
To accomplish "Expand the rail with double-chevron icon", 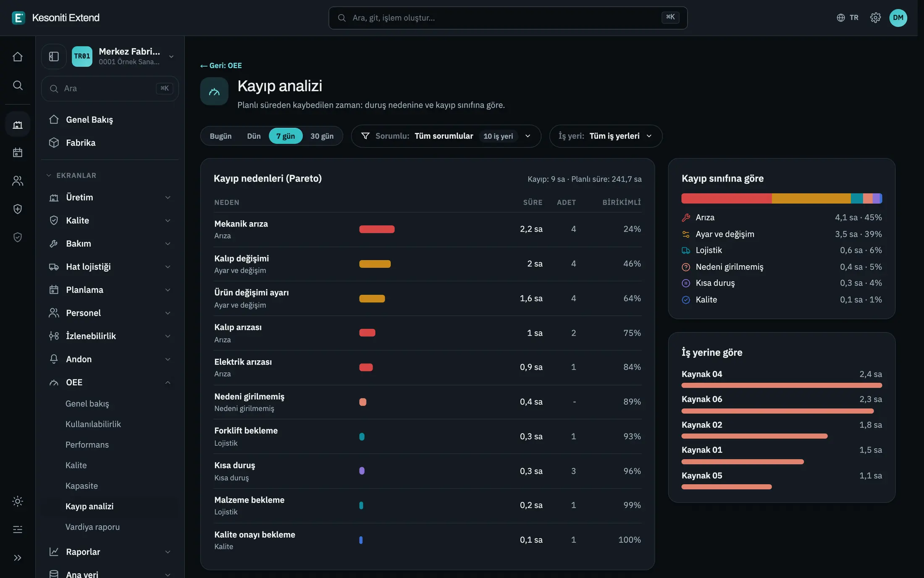I will point(18,558).
